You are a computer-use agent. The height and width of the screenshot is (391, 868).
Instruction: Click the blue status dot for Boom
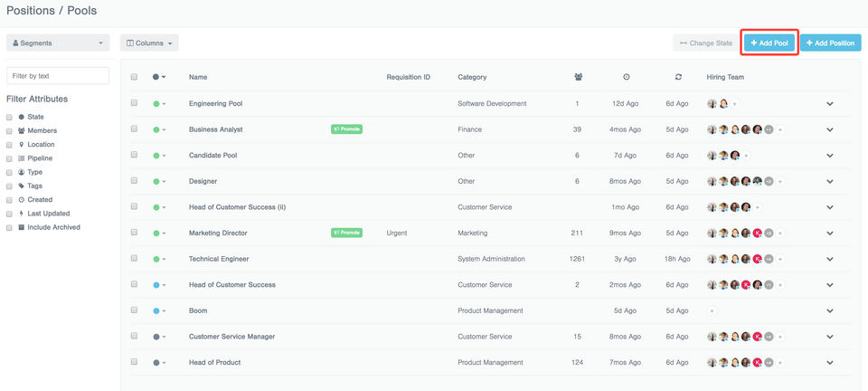156,311
